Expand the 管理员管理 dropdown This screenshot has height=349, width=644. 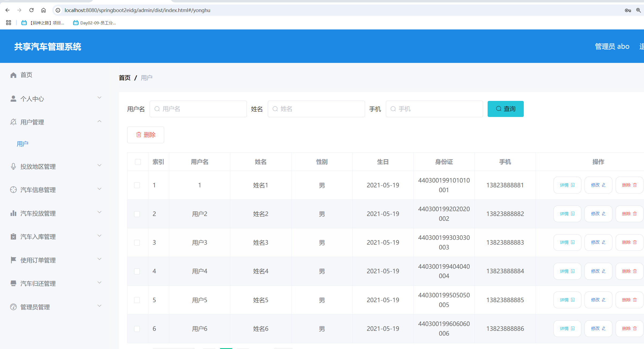coord(99,306)
